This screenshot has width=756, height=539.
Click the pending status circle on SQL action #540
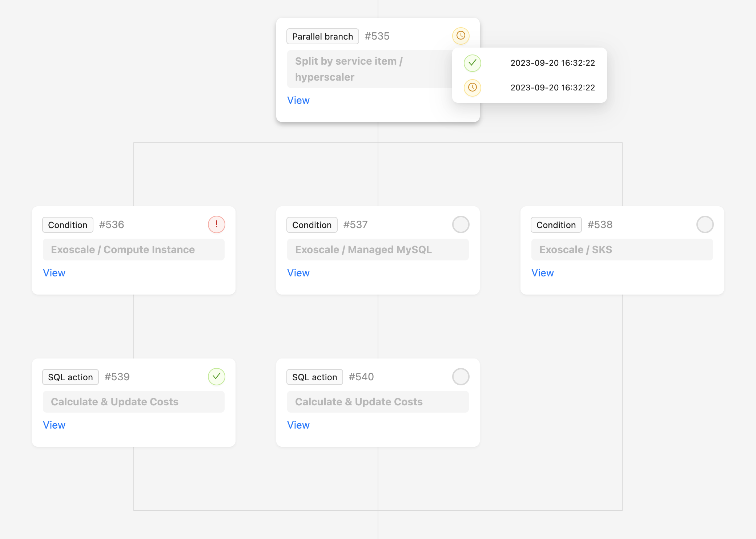pos(461,377)
